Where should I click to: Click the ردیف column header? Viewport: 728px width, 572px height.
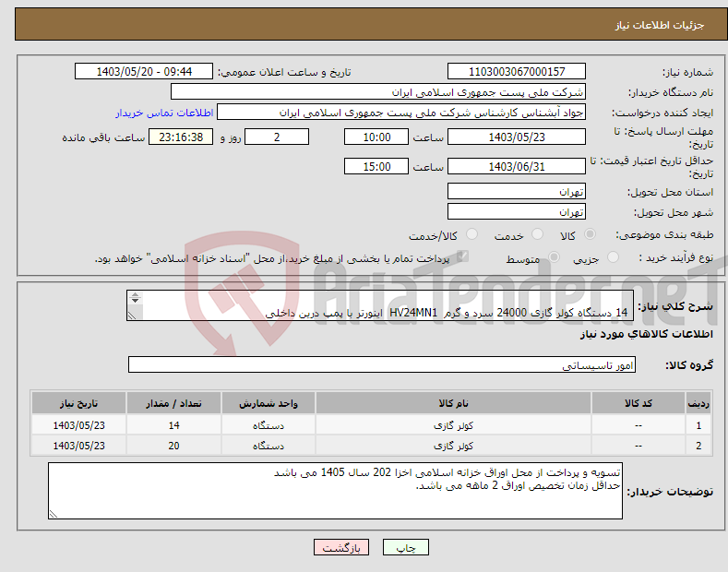pos(698,403)
